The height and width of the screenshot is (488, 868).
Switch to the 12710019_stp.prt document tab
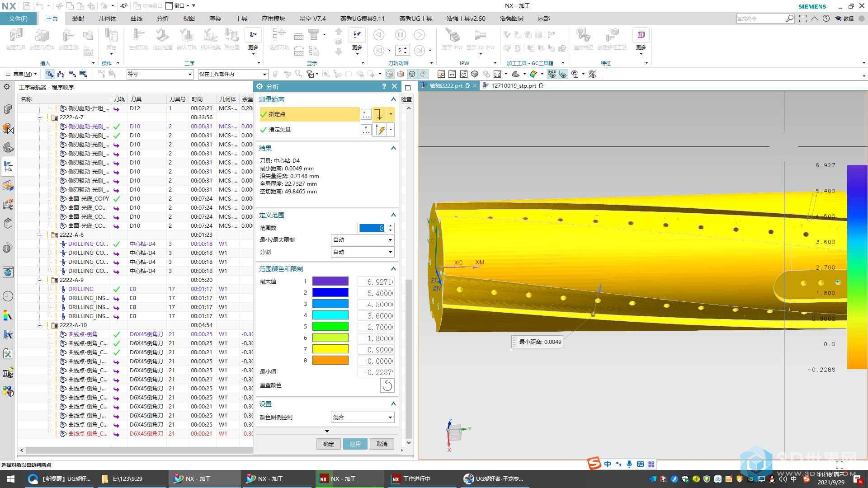point(514,86)
